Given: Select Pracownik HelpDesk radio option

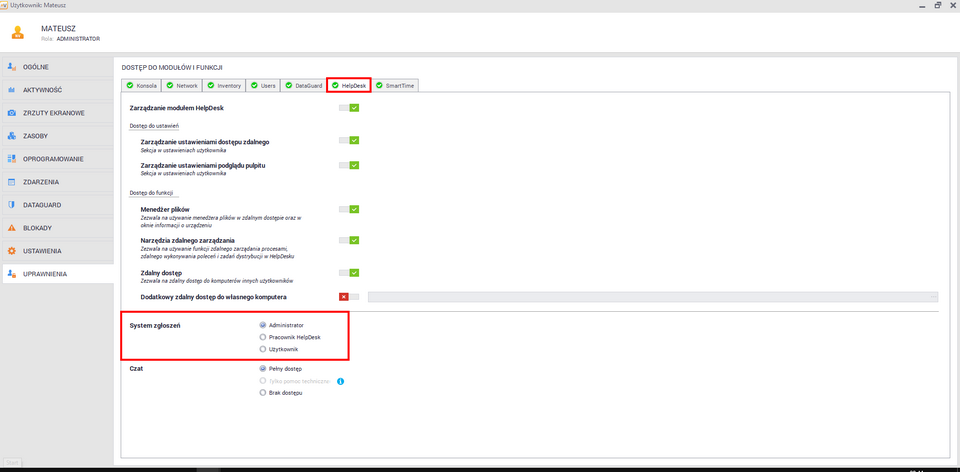Looking at the screenshot, I should click(263, 337).
